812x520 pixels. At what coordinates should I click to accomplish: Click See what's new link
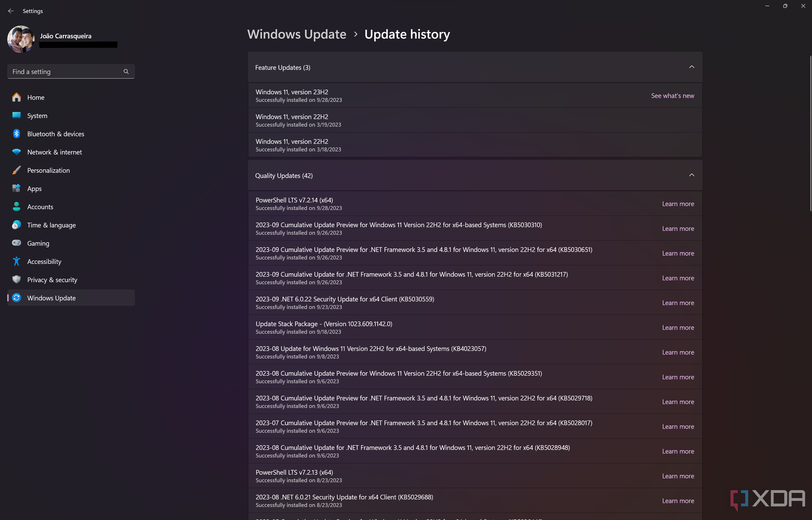click(x=672, y=95)
